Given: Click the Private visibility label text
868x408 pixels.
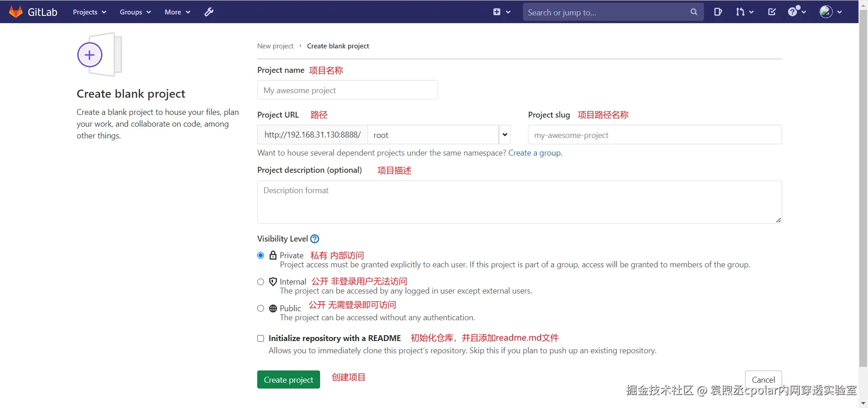Looking at the screenshot, I should [292, 256].
